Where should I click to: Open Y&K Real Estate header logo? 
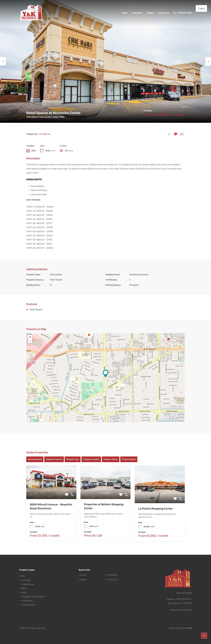pyautogui.click(x=31, y=13)
